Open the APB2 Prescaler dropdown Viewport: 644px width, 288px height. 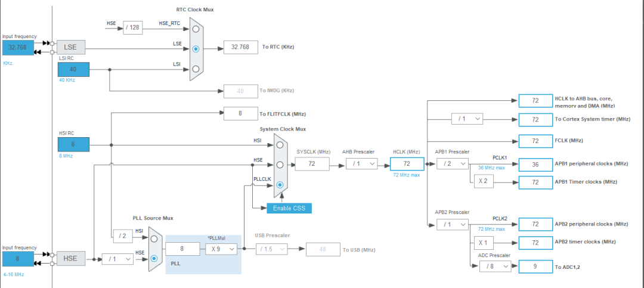452,225
